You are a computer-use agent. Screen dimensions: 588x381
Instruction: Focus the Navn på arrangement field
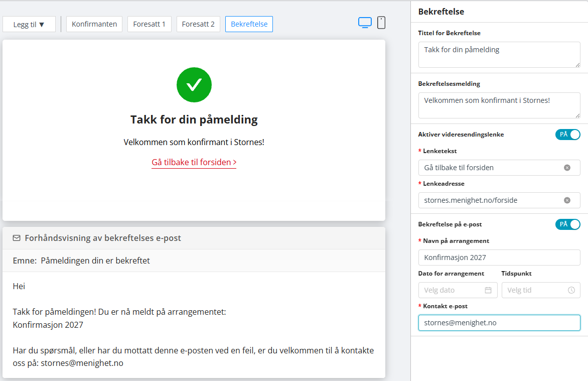point(499,258)
